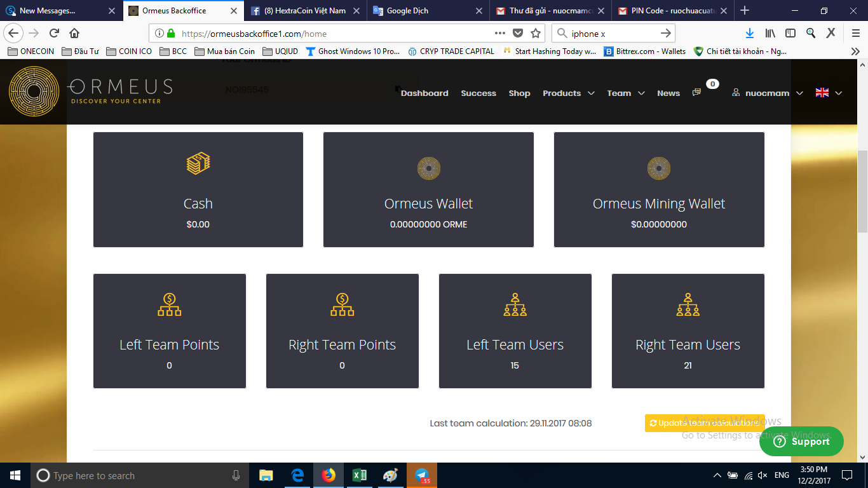Open the Dashboard menu item

pos(424,93)
